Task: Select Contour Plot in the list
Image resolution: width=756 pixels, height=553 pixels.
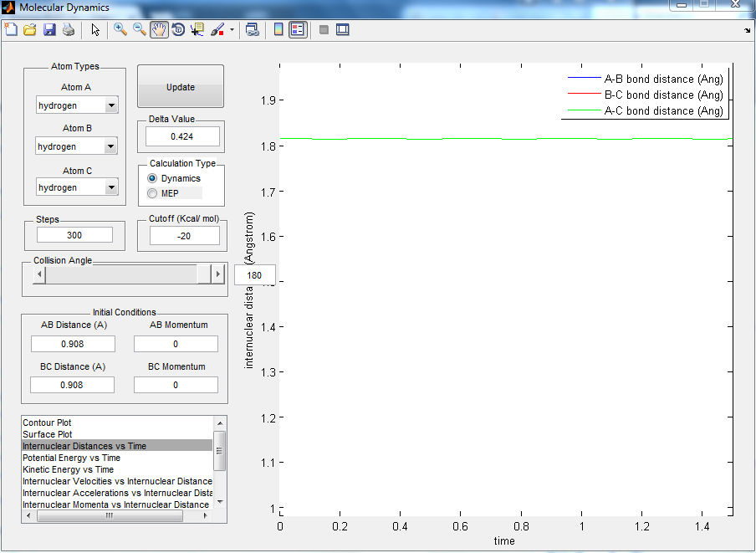Action: (x=117, y=422)
